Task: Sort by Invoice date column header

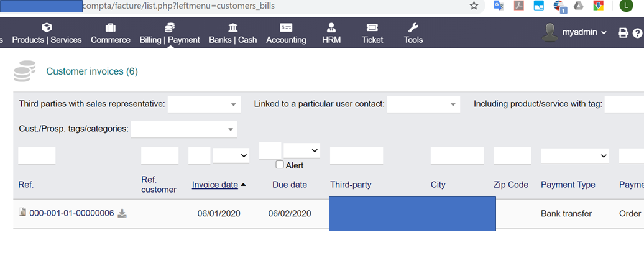Action: pyautogui.click(x=215, y=185)
